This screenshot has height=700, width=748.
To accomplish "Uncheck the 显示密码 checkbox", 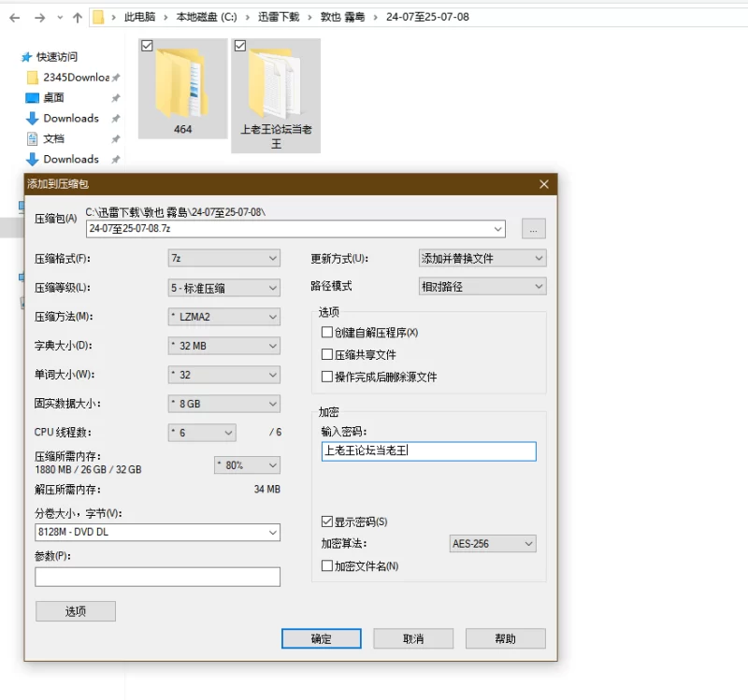I will point(327,521).
